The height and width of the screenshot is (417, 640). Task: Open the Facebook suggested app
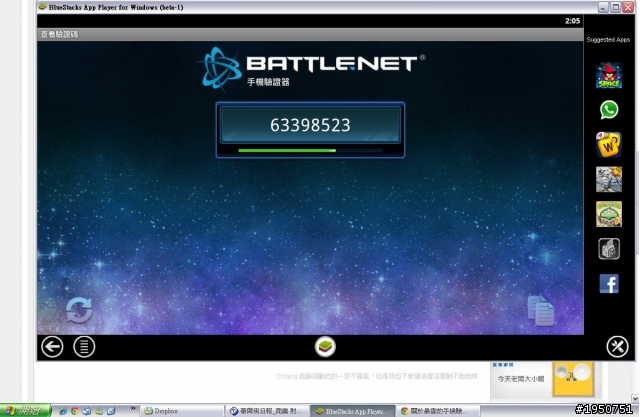click(x=609, y=284)
